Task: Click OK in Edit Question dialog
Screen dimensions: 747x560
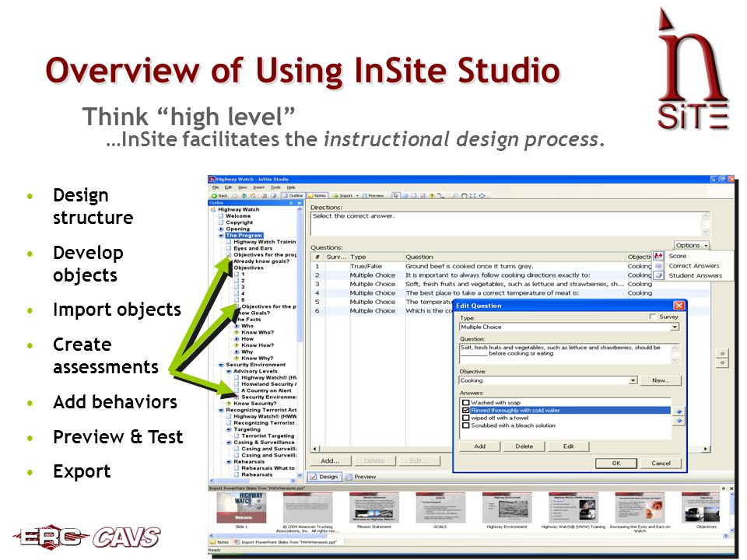Action: pos(616,463)
